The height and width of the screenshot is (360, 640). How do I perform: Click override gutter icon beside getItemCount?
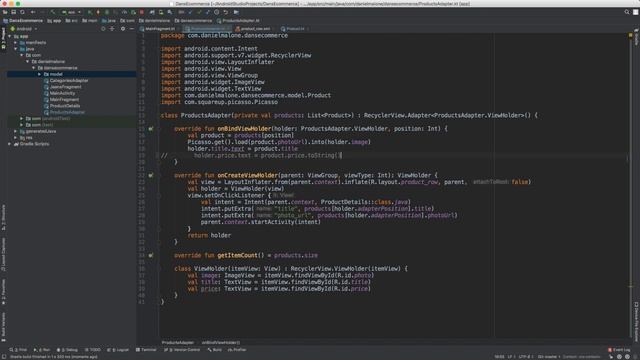tap(151, 256)
